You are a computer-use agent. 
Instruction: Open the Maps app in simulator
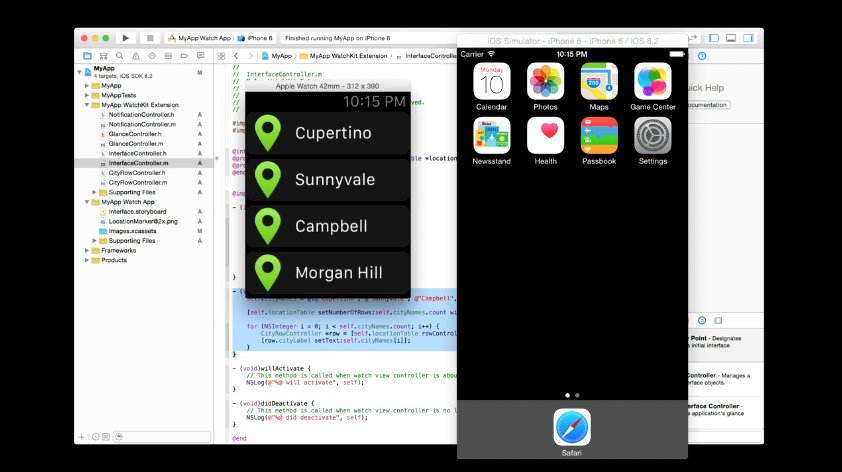599,81
